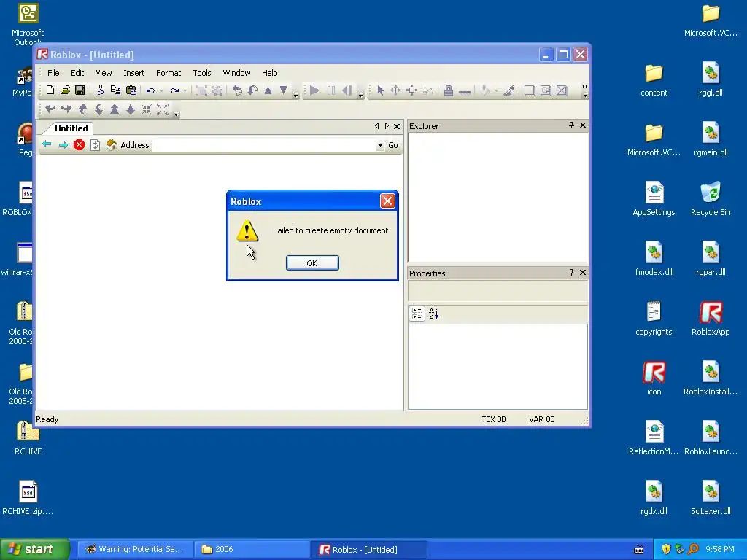Open the File menu

point(53,73)
